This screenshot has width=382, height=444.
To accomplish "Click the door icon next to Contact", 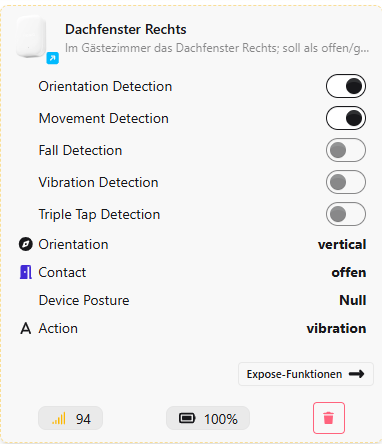I will coord(26,272).
